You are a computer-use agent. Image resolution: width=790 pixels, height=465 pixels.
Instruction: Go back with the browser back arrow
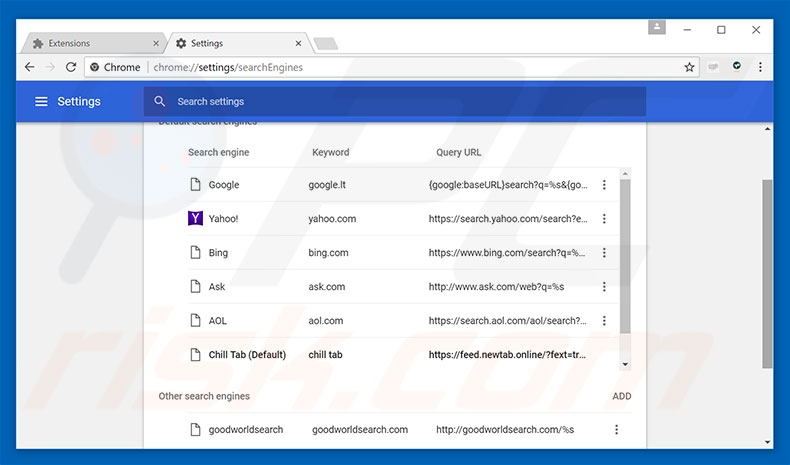[30, 67]
